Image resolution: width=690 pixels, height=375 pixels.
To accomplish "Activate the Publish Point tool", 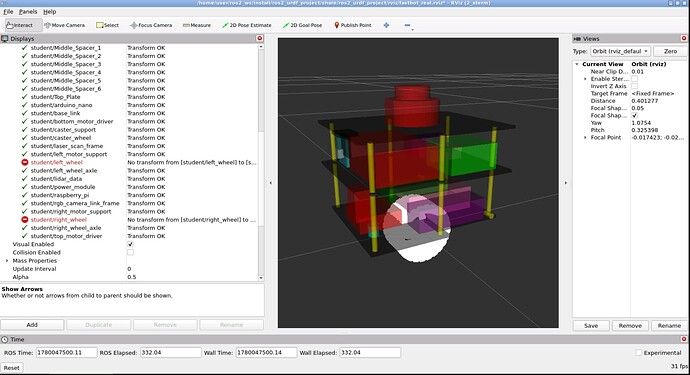I will 353,25.
